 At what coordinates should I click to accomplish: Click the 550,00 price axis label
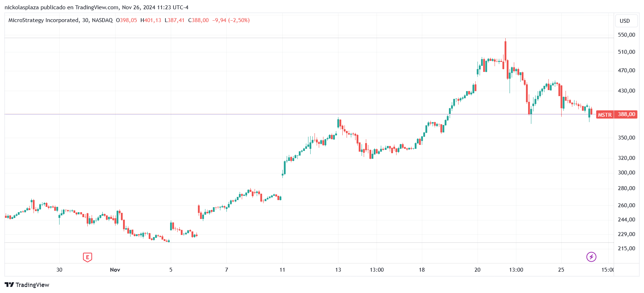(x=626, y=35)
